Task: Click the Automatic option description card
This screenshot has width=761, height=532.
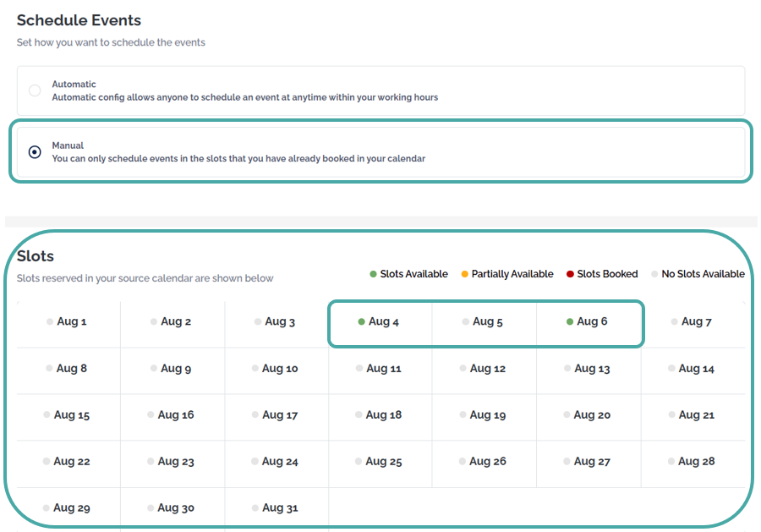Action: pyautogui.click(x=380, y=90)
